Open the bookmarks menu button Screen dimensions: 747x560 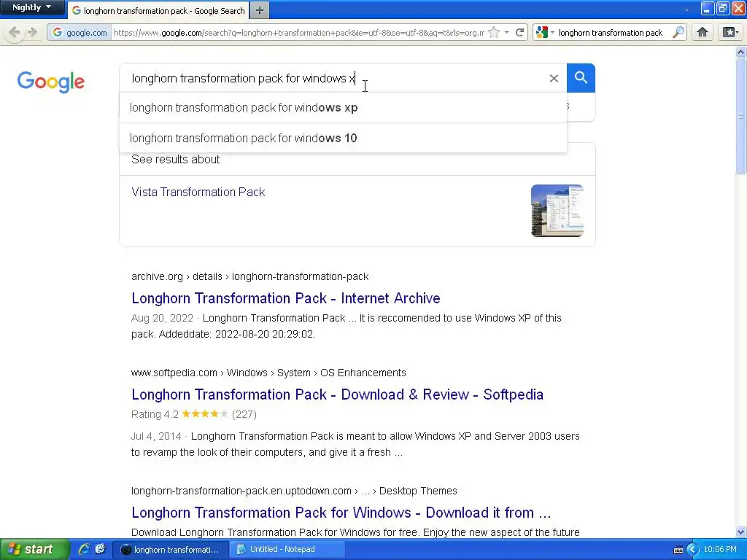[730, 32]
